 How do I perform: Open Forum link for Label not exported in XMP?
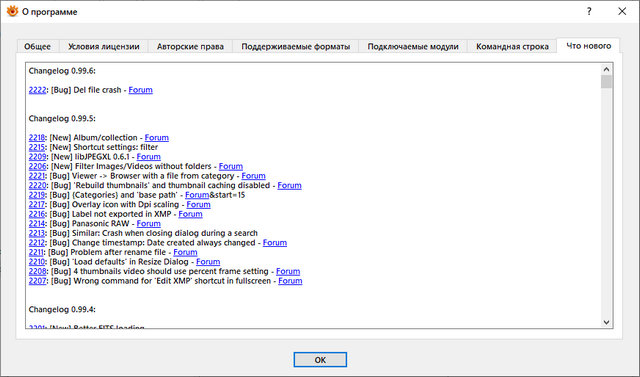(190, 214)
